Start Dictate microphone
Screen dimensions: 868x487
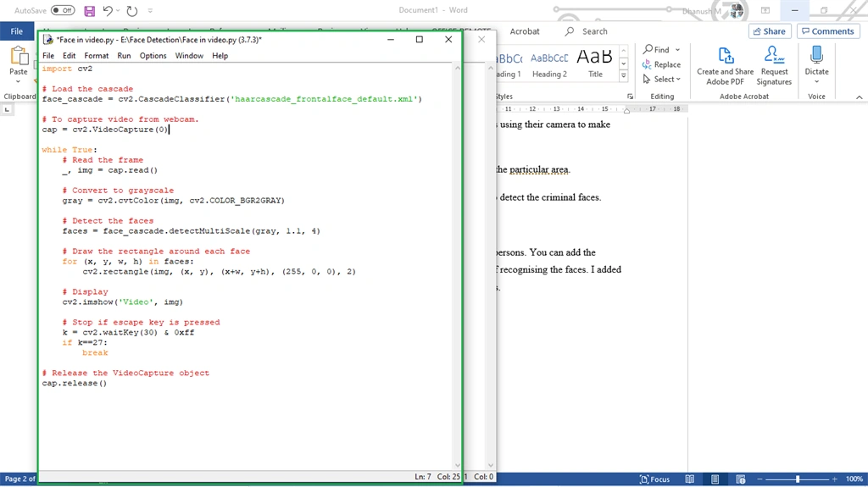816,57
